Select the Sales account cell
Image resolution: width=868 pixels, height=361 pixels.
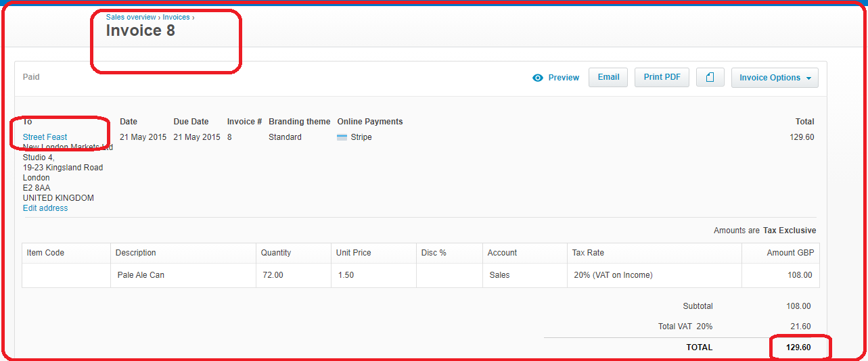[x=525, y=275]
